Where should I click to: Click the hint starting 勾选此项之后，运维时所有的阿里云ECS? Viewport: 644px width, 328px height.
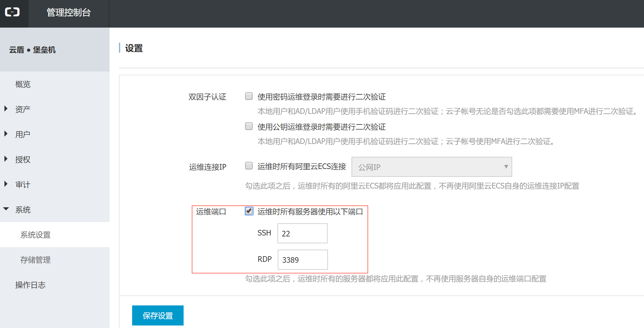[412, 186]
